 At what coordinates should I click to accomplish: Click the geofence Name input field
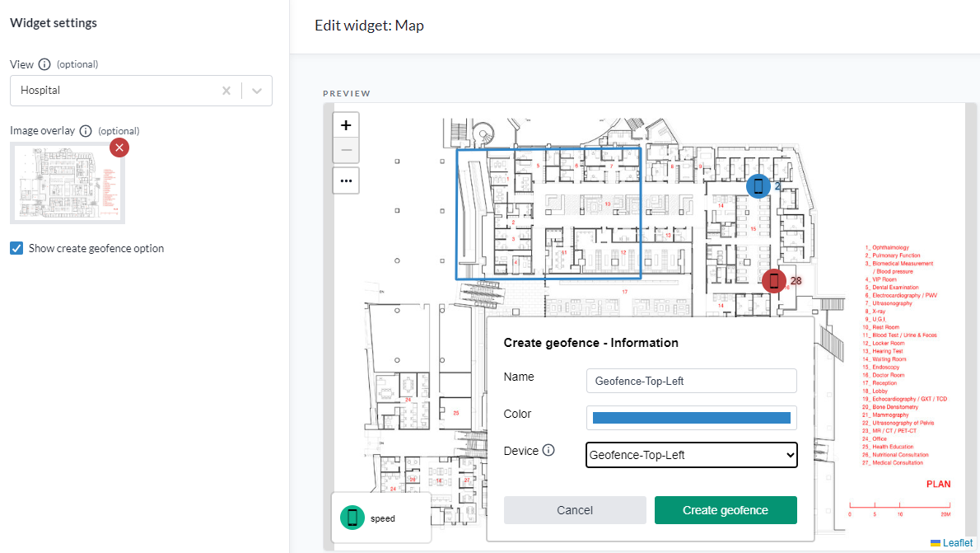(x=691, y=381)
